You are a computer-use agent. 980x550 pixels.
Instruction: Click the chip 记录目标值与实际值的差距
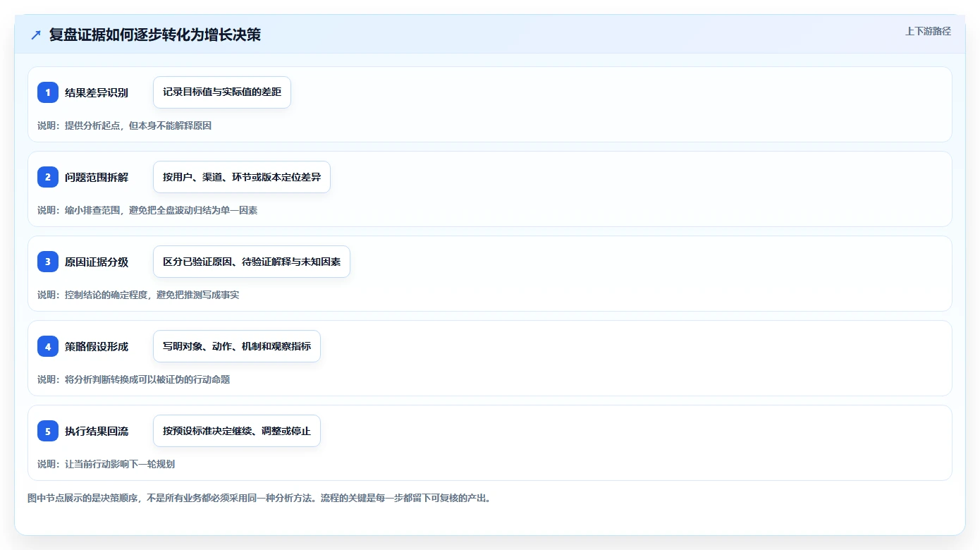[222, 92]
